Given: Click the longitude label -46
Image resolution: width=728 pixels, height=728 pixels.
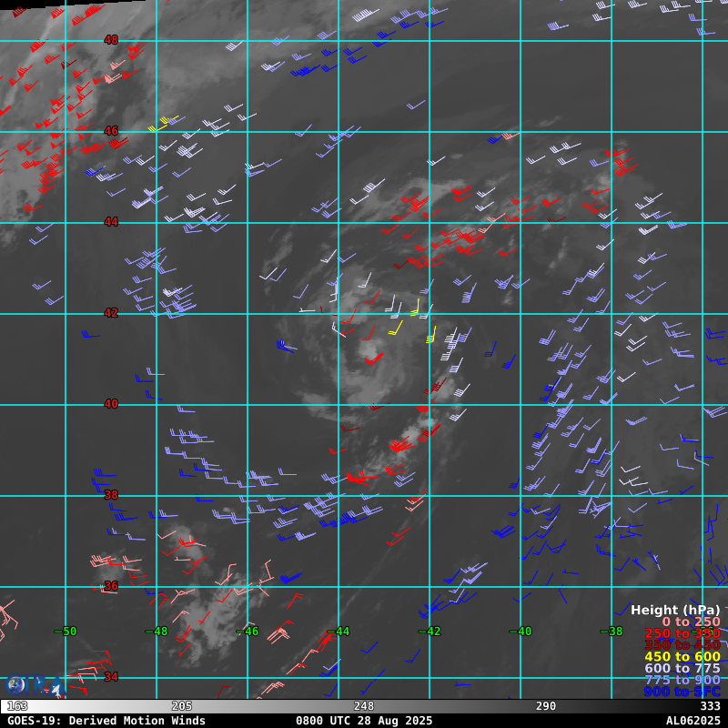Looking at the screenshot, I should pos(248,632).
